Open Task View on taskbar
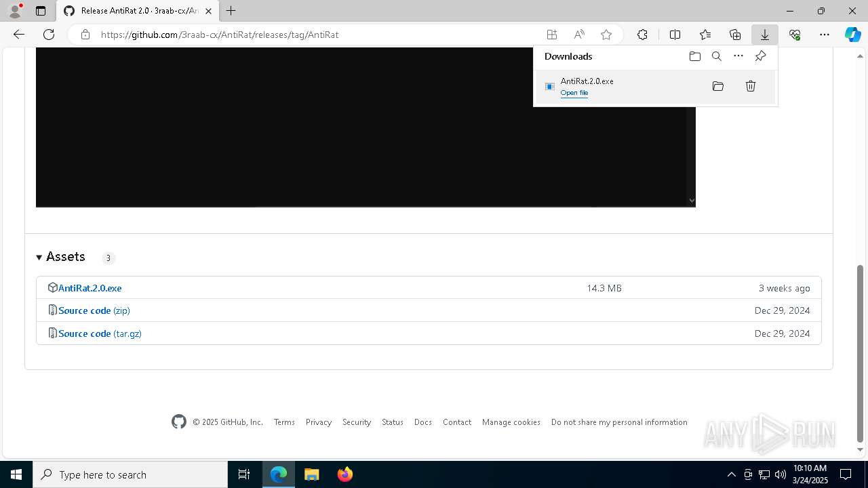 [244, 474]
